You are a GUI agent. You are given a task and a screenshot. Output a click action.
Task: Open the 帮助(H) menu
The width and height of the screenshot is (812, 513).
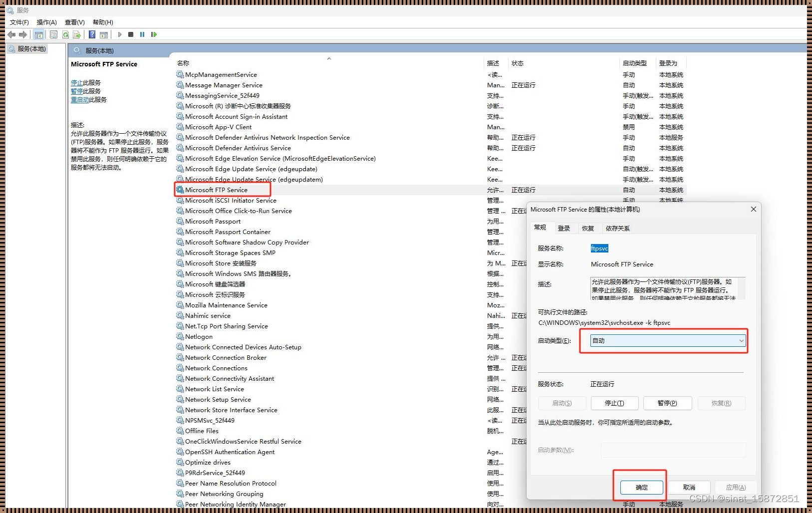pos(103,22)
